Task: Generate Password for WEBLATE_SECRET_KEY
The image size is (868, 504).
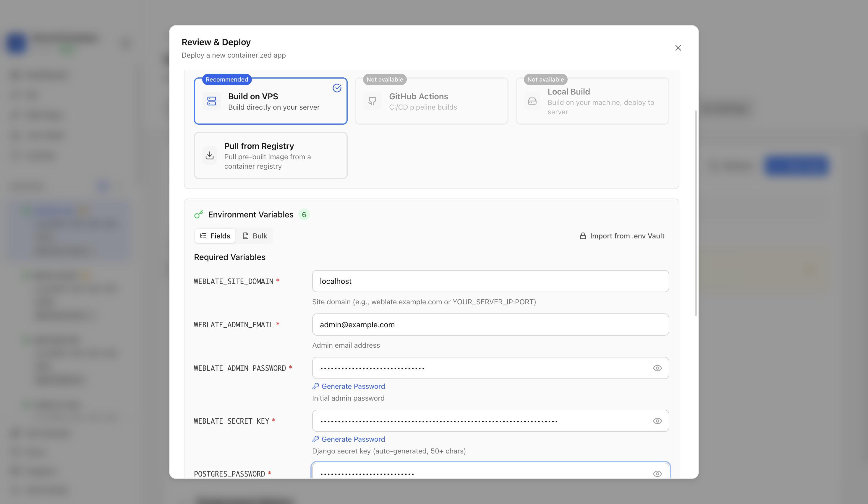Action: coord(349,439)
